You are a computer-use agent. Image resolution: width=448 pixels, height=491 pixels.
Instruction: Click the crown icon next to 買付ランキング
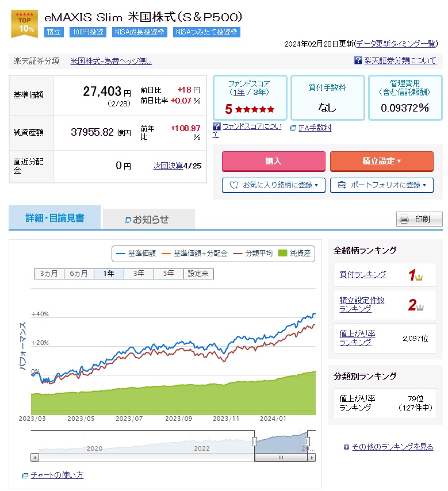click(x=419, y=277)
